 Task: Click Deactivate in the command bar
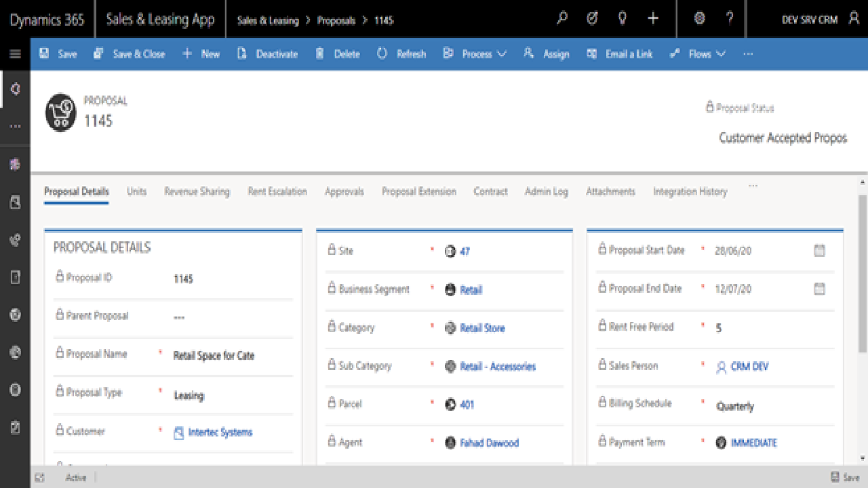(267, 54)
